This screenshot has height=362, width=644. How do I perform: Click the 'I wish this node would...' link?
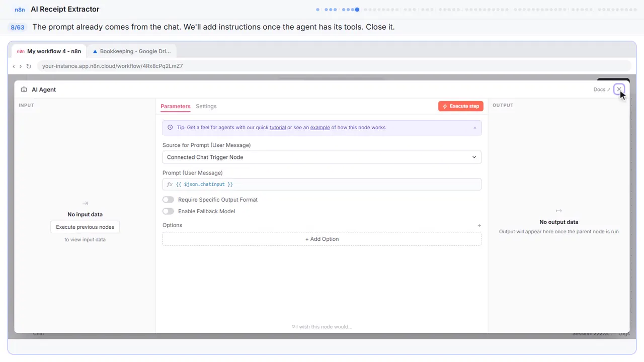[x=322, y=327]
